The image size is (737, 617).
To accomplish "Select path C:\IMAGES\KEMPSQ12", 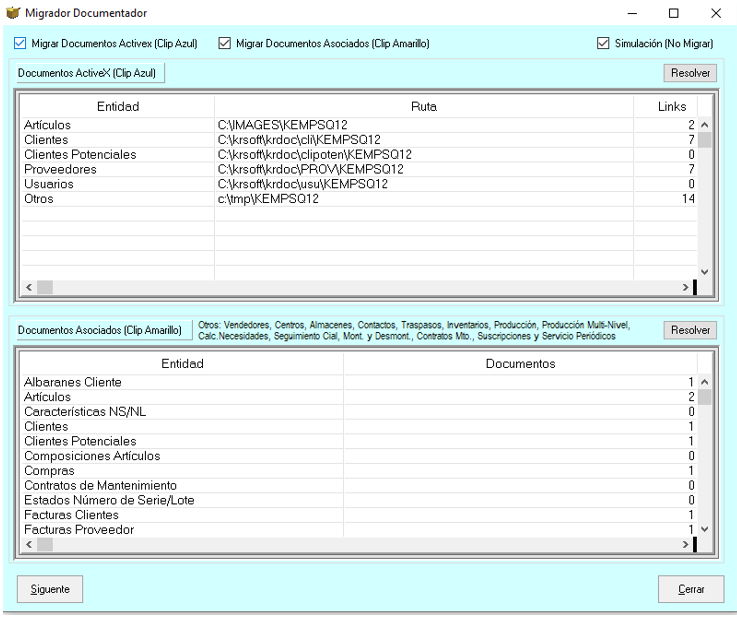I will [x=282, y=125].
